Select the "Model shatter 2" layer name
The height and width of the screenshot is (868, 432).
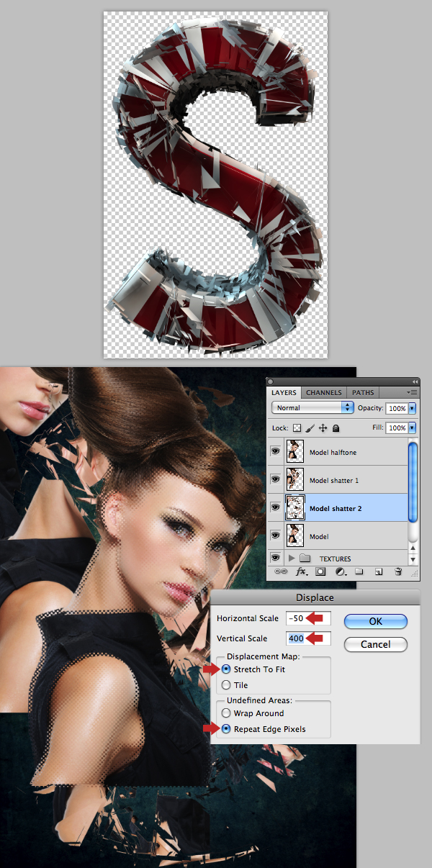(x=336, y=507)
